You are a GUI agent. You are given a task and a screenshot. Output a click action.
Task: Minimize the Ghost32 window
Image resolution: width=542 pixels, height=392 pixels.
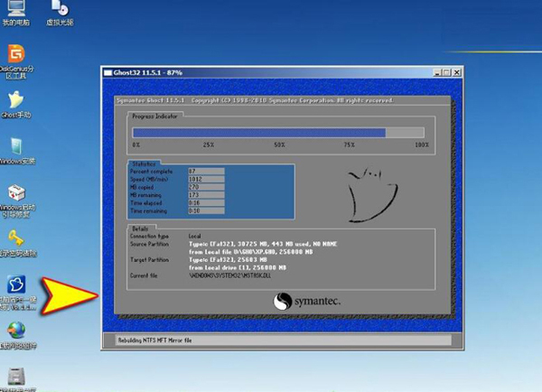(437, 72)
